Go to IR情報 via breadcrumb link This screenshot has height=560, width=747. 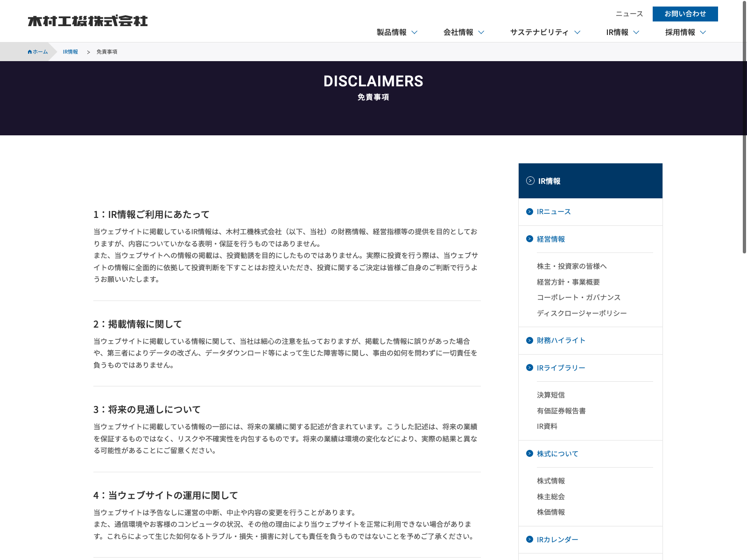pyautogui.click(x=70, y=52)
